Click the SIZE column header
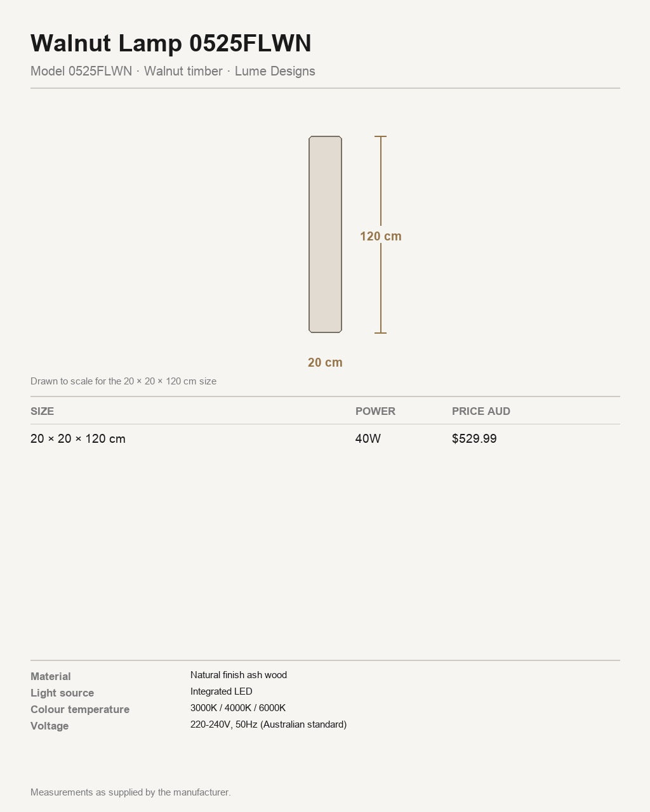Image resolution: width=650 pixels, height=812 pixels. pos(42,411)
